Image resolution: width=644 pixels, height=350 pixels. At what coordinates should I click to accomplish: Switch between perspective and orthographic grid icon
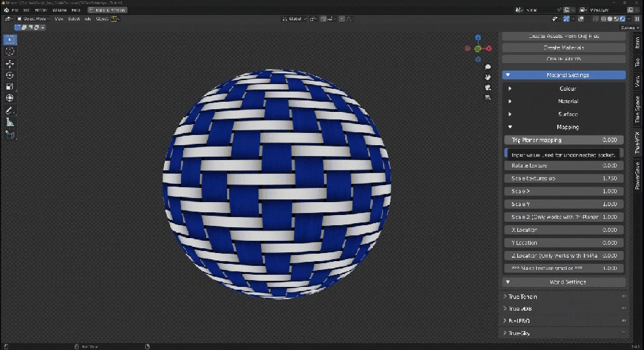[x=487, y=98]
